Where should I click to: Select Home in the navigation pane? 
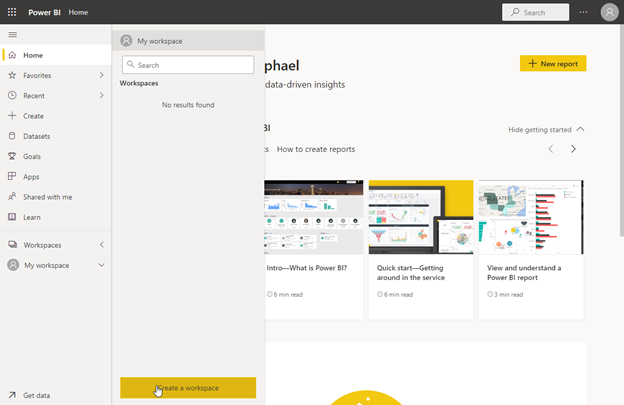[x=56, y=55]
